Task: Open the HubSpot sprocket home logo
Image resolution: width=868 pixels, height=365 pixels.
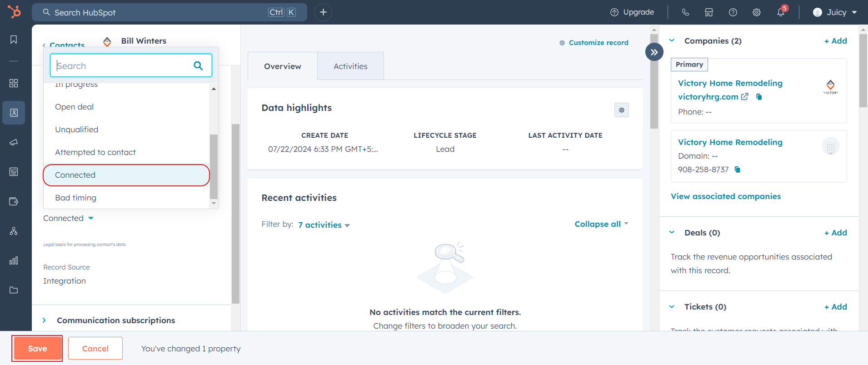Action: [x=14, y=12]
